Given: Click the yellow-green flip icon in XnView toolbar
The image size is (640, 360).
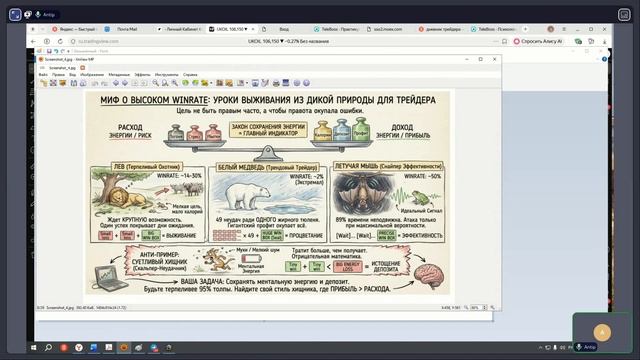Looking at the screenshot, I should click(x=204, y=83).
